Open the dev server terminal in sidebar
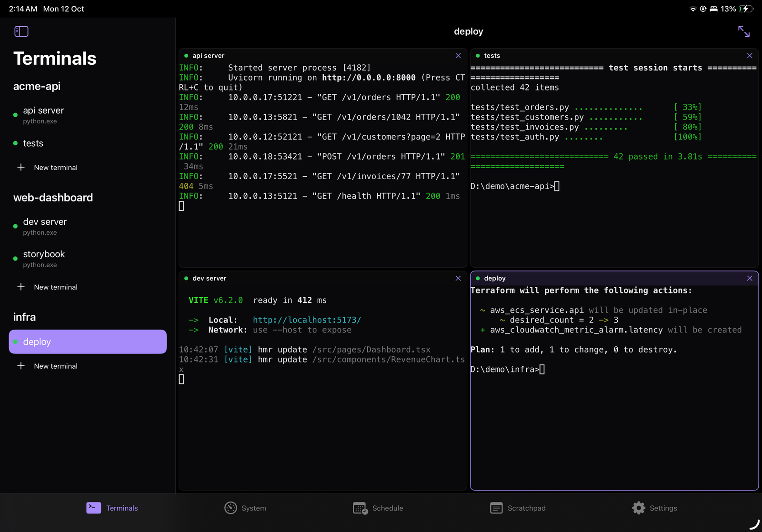The height and width of the screenshot is (532, 762). pyautogui.click(x=88, y=226)
